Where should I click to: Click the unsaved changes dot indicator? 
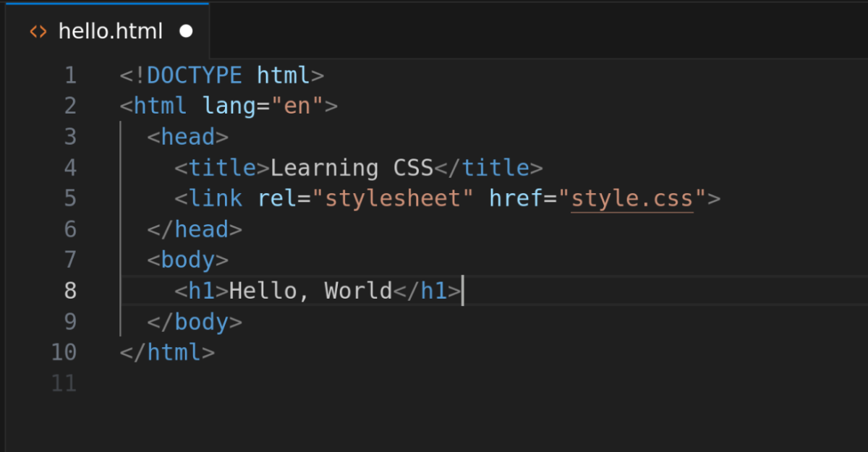coord(187,30)
